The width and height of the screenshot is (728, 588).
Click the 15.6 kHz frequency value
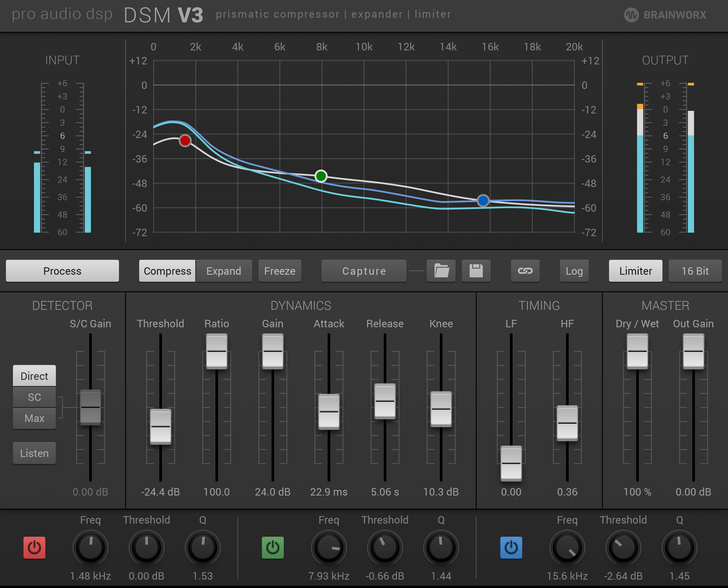point(567,576)
